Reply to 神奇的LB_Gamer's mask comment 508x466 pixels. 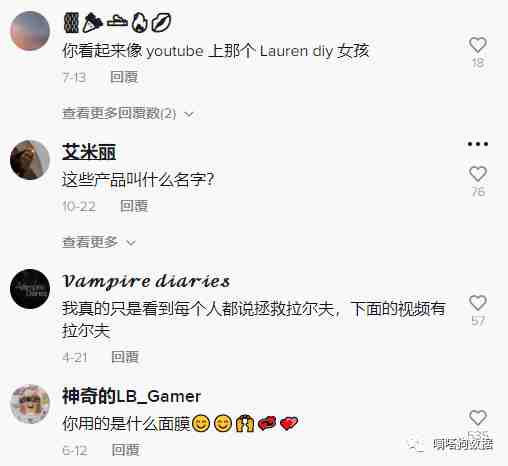click(x=125, y=450)
